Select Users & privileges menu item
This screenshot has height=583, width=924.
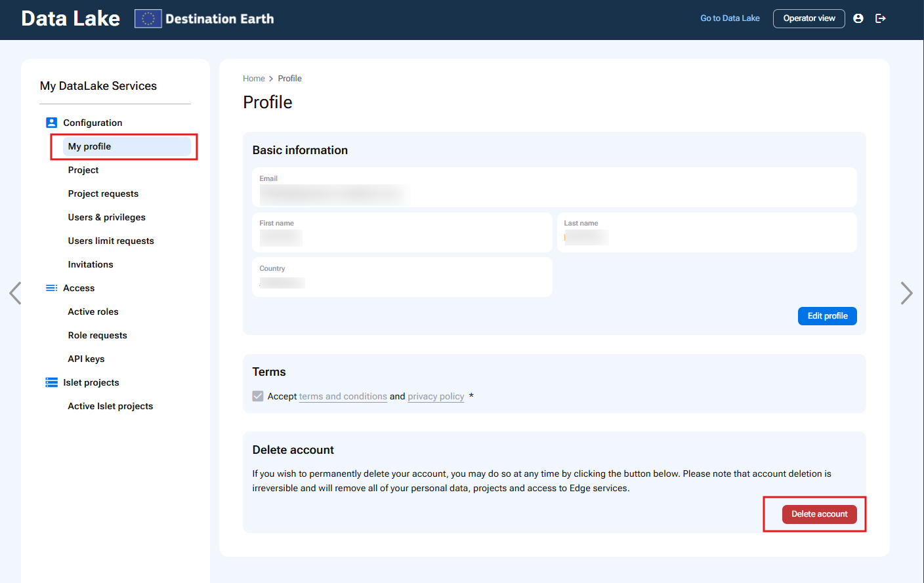click(107, 217)
